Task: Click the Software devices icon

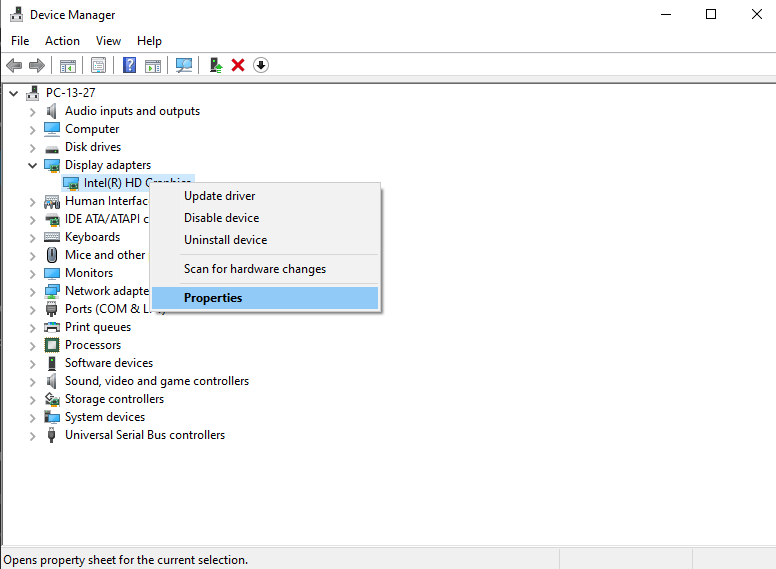Action: pos(51,363)
